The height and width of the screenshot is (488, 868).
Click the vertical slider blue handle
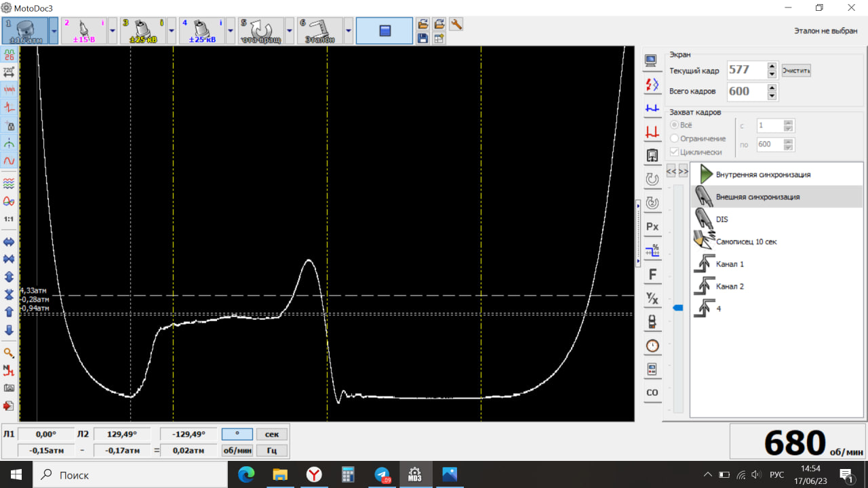click(677, 308)
